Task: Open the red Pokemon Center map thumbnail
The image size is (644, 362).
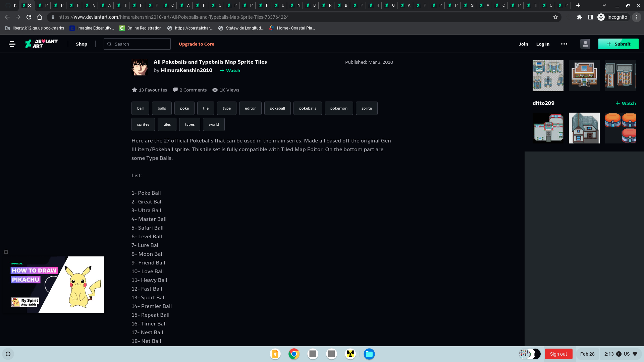Action: 548,128
